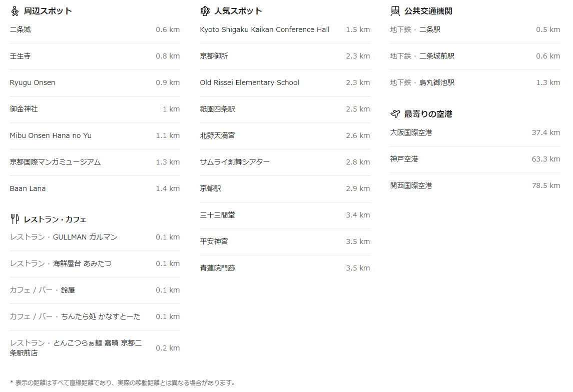Click the 京都御所 entry
Screen dimensions: 573x392
pos(285,56)
